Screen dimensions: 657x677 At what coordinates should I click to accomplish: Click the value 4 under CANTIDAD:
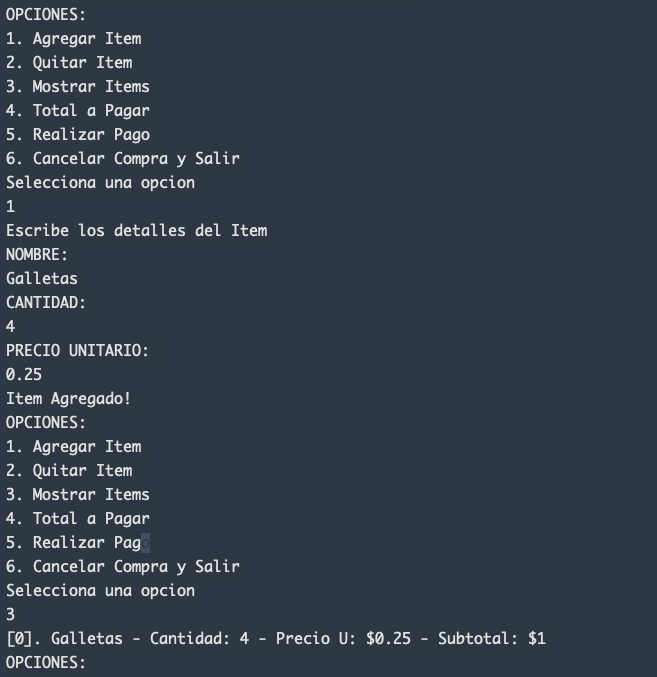[11, 326]
